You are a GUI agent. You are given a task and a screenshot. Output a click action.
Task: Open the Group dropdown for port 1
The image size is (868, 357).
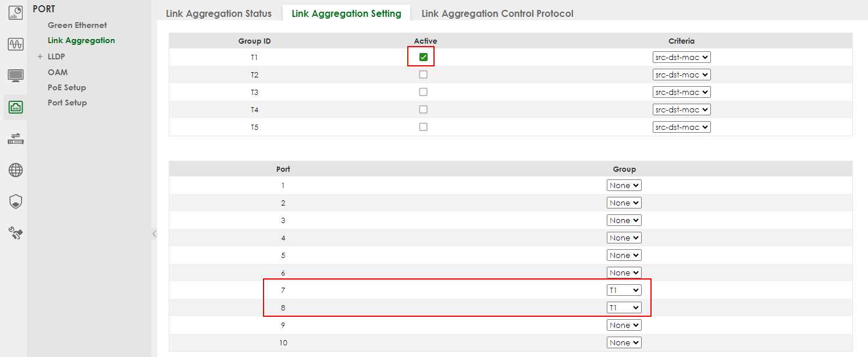624,185
